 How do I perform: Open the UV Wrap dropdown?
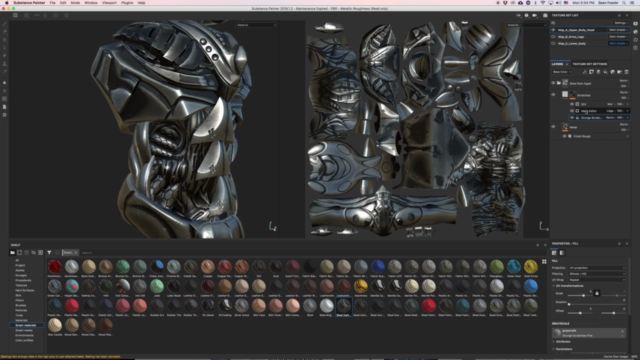(597, 280)
